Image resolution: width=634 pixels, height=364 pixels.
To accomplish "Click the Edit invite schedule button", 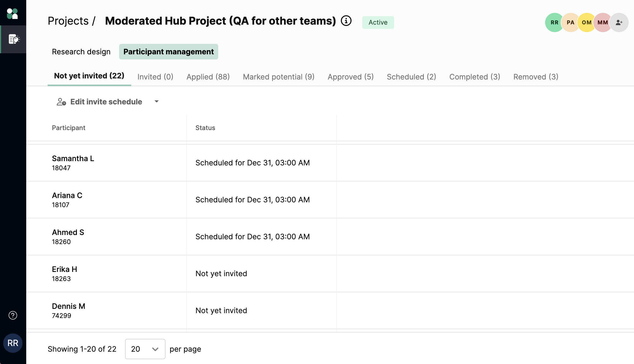I will click(106, 102).
